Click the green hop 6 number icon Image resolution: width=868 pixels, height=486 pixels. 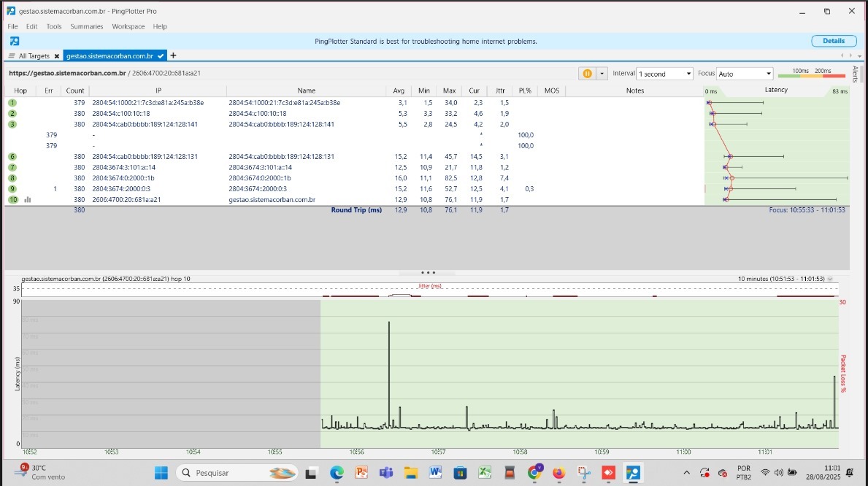[x=12, y=157]
